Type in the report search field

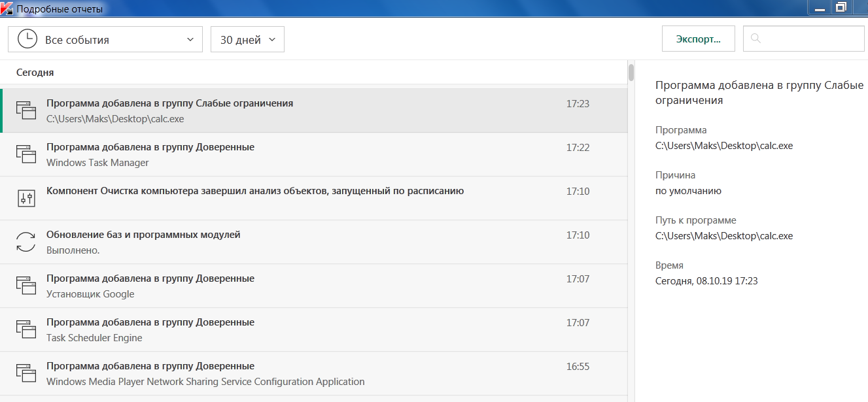[811, 39]
